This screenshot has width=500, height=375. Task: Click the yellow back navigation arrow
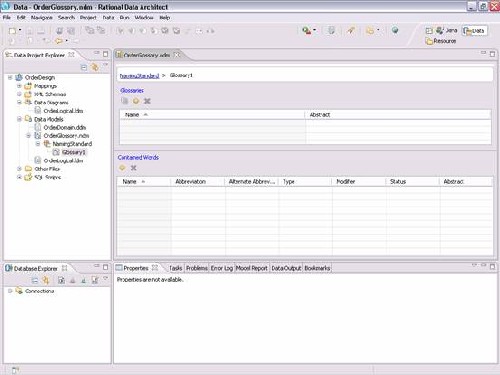(59, 41)
